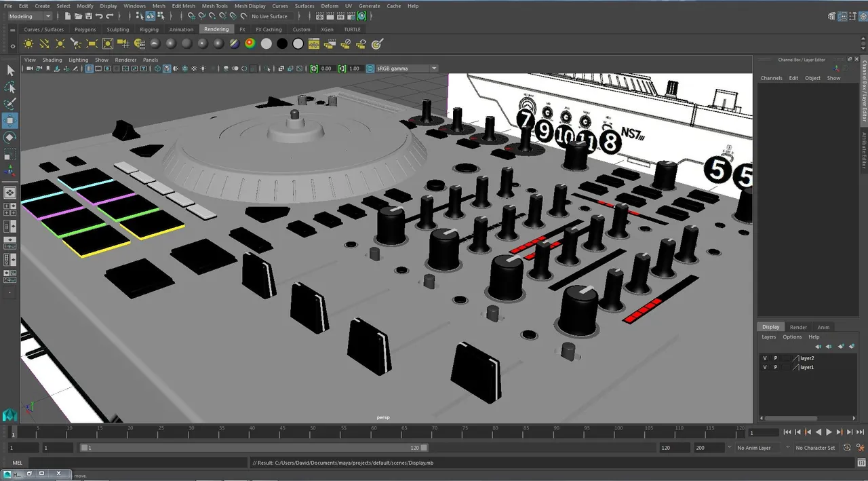Open the Deform menu
The height and width of the screenshot is (481, 868).
(330, 6)
